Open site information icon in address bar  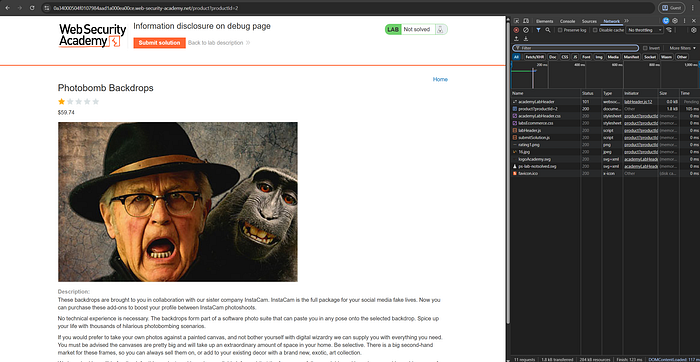pos(46,8)
